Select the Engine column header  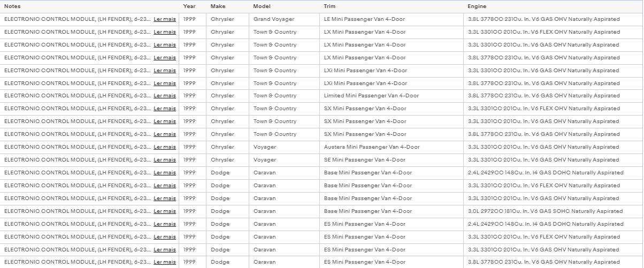[477, 6]
